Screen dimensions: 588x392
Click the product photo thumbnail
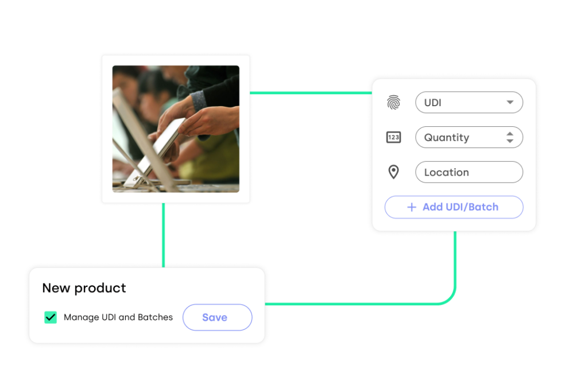pyautogui.click(x=175, y=129)
